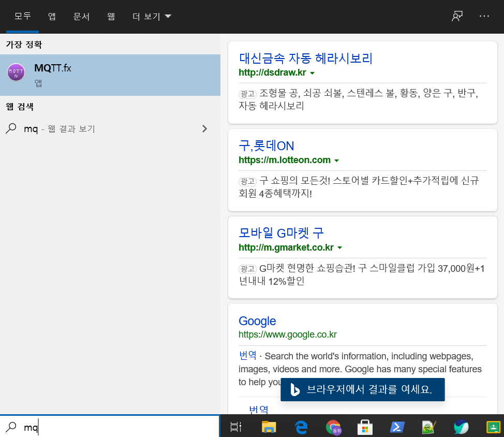
Task: Open the Google result link
Action: (257, 321)
